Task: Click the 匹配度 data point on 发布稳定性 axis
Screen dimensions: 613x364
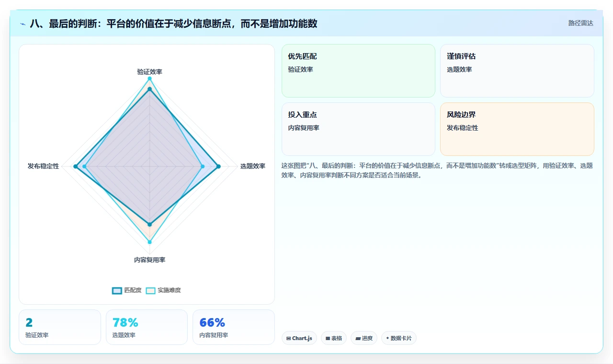Action: click(x=75, y=166)
